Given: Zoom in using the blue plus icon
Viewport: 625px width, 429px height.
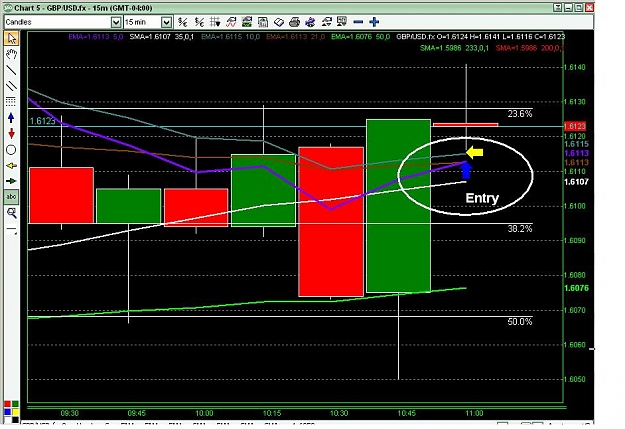Looking at the screenshot, I should [374, 22].
